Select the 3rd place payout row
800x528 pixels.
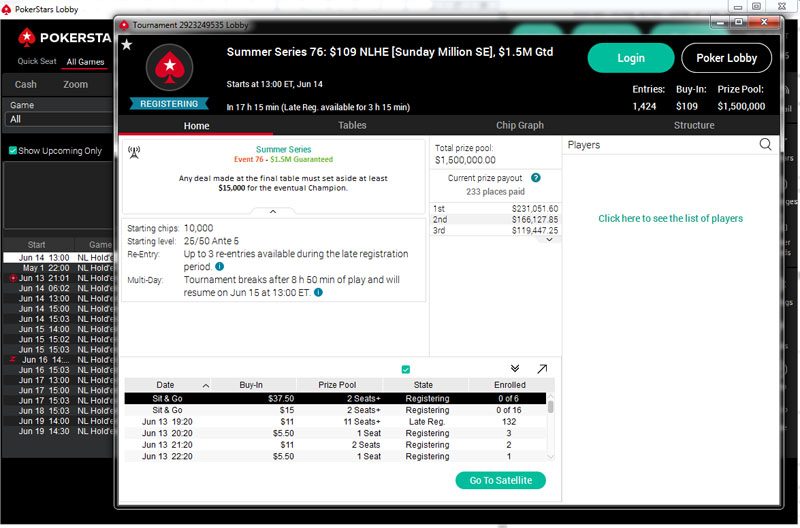pyautogui.click(x=495, y=230)
